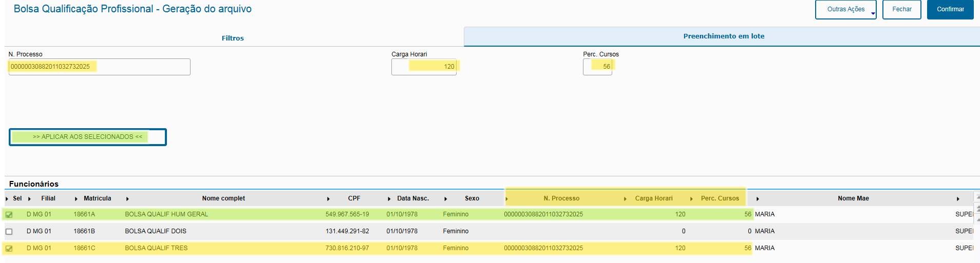
Task: Select the row BOLSA QUALIF HUM GERAL
Action: point(488,214)
